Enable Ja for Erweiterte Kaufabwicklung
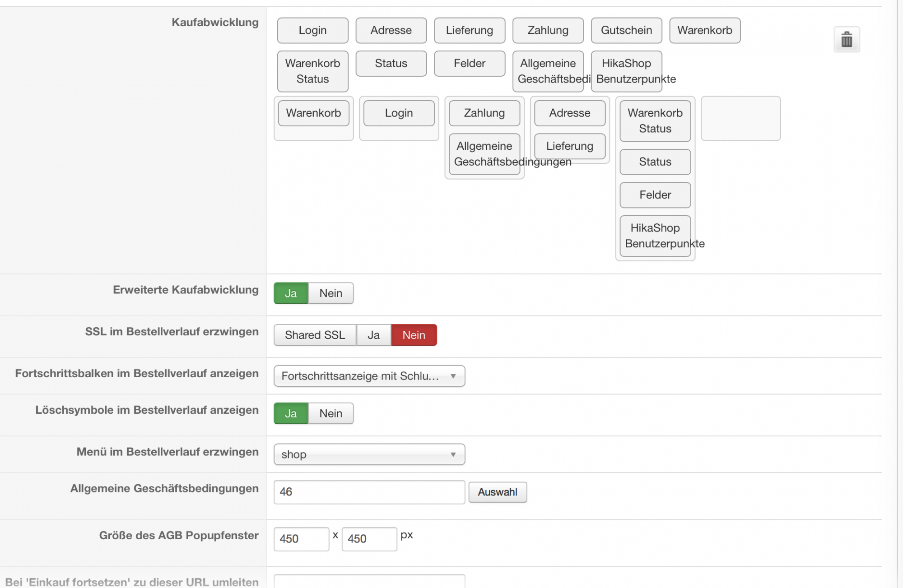Image resolution: width=903 pixels, height=588 pixels. [291, 293]
